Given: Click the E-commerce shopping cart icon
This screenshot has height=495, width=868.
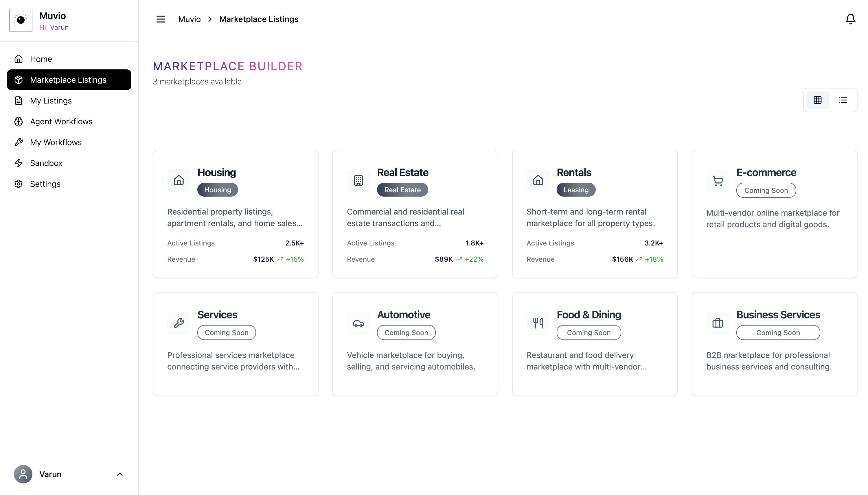Looking at the screenshot, I should [x=718, y=181].
